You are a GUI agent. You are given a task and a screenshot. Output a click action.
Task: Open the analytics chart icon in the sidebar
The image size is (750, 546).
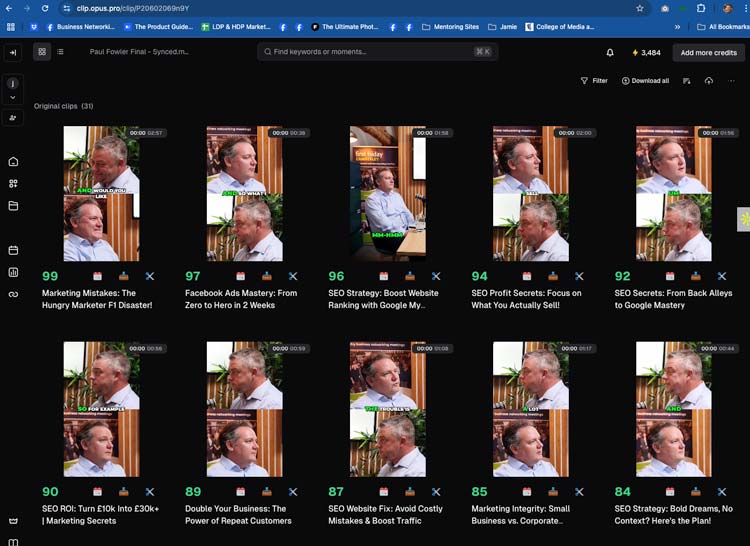click(13, 272)
